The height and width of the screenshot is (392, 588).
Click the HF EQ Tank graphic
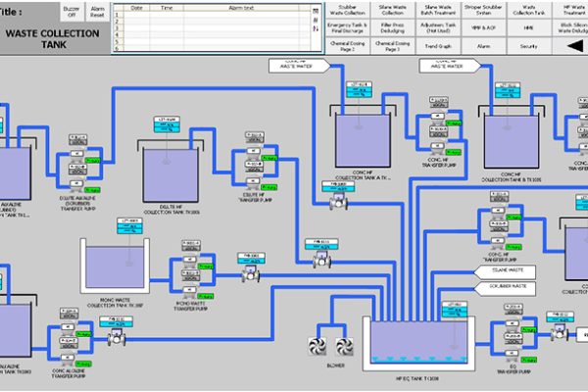pyautogui.click(x=418, y=344)
